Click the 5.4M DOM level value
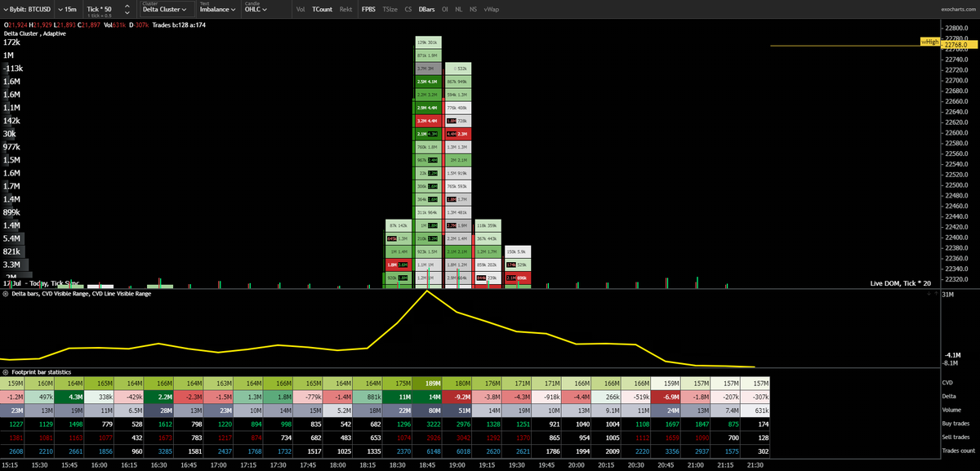Viewport: 980px width, 471px height. coord(12,238)
